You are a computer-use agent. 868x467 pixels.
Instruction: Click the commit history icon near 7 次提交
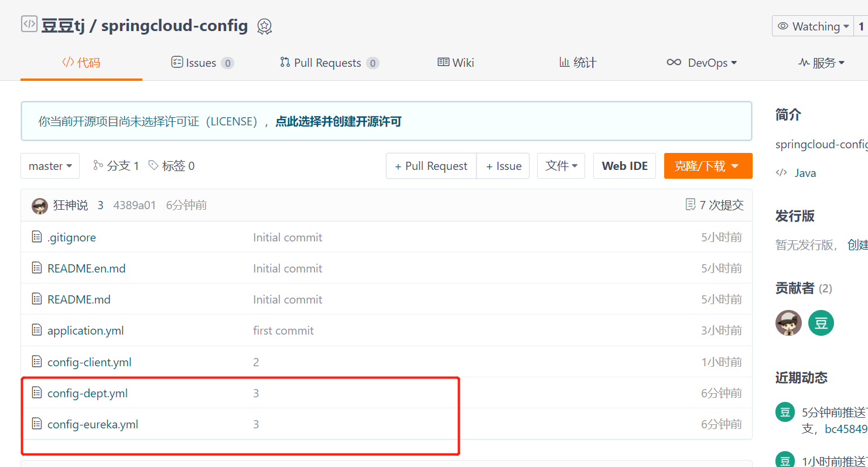click(691, 204)
